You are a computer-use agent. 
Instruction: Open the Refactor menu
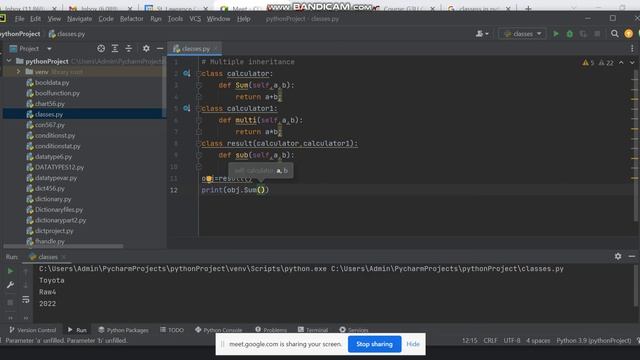click(131, 19)
